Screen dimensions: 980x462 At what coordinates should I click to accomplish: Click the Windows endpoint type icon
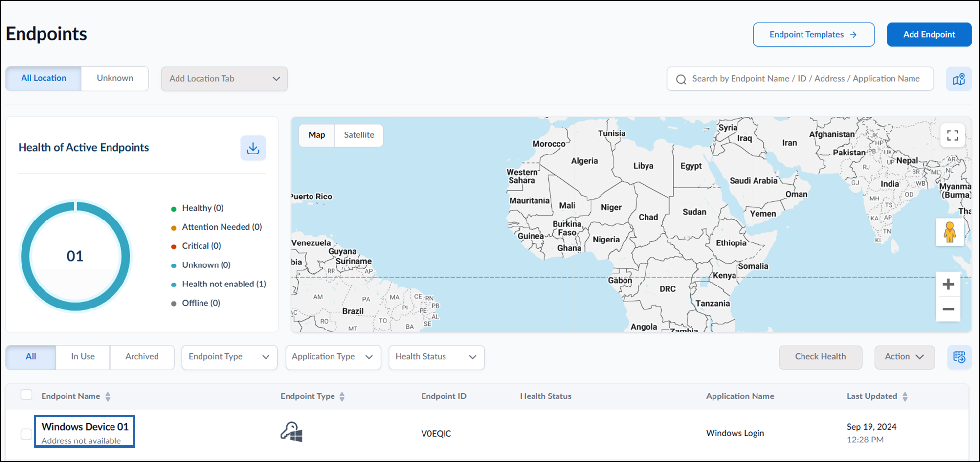point(291,432)
